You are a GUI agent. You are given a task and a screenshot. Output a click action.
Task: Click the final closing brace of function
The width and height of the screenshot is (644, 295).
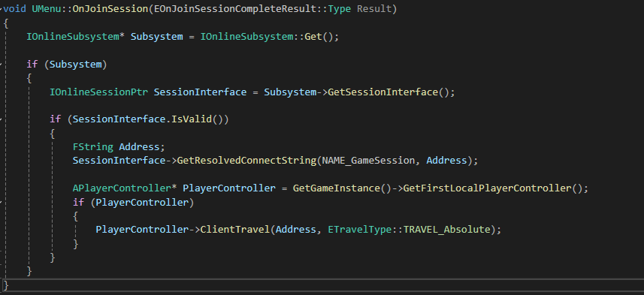[x=6, y=284]
